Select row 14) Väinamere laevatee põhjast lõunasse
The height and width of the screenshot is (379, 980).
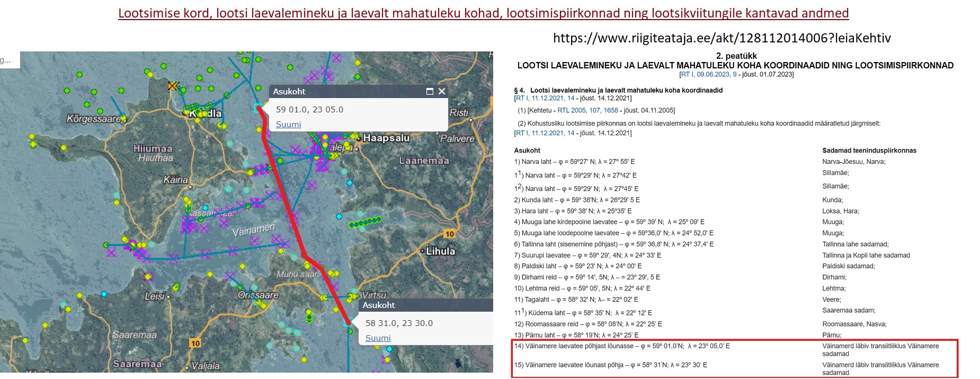pos(622,346)
